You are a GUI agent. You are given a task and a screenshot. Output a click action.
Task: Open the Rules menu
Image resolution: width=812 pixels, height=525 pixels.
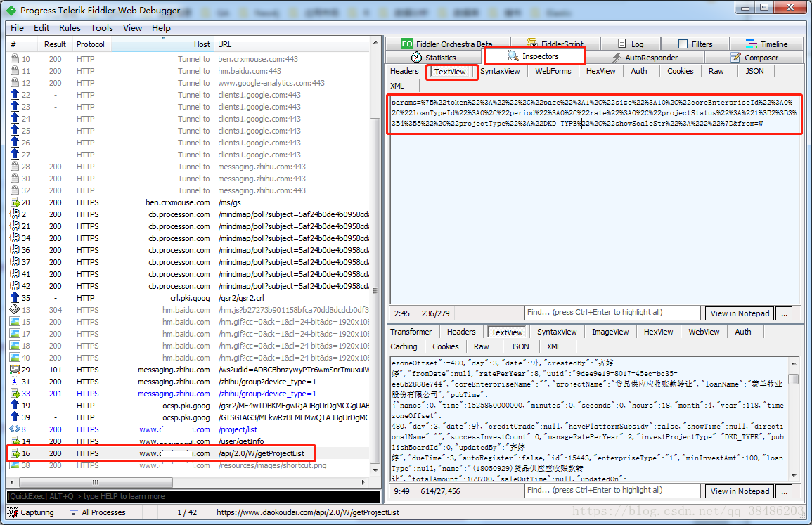point(70,28)
